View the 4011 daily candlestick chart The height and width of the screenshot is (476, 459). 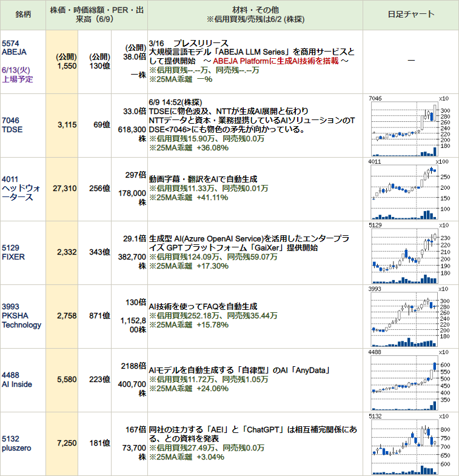pos(409,189)
